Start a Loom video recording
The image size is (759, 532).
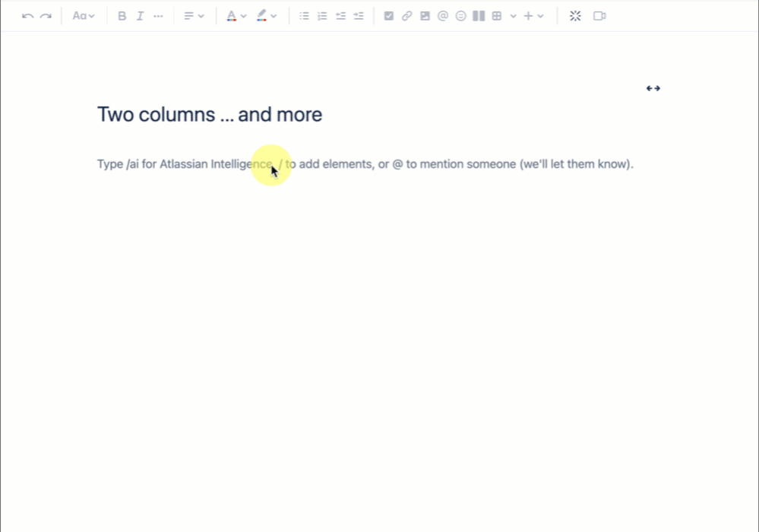599,15
